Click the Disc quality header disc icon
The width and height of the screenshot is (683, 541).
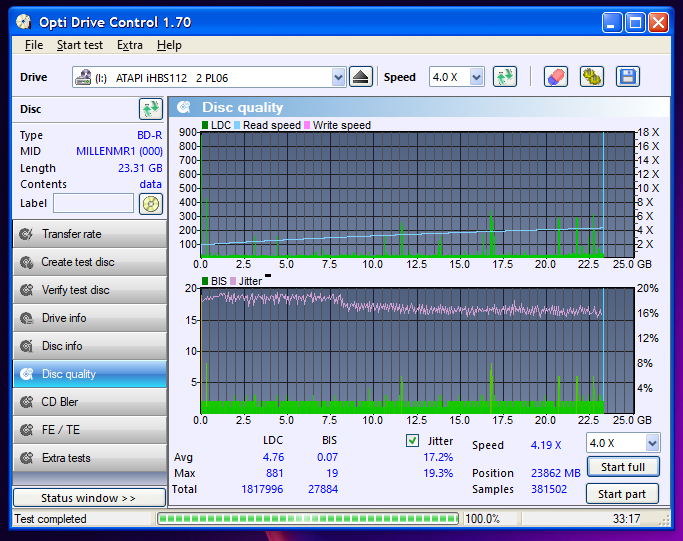click(184, 107)
